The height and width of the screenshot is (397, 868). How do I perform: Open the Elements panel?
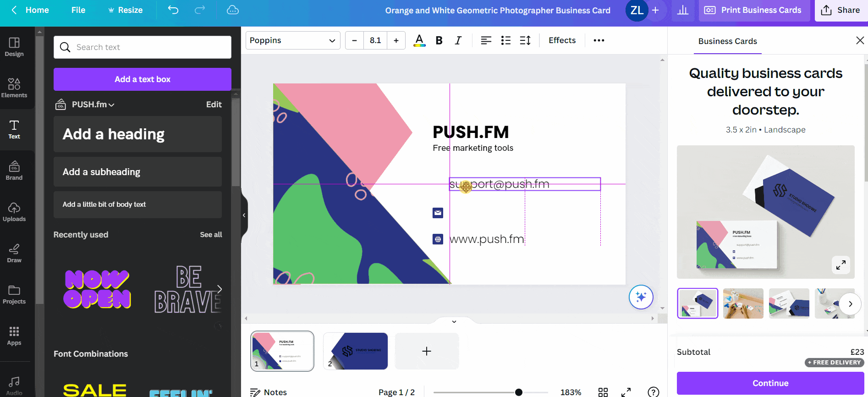(14, 88)
